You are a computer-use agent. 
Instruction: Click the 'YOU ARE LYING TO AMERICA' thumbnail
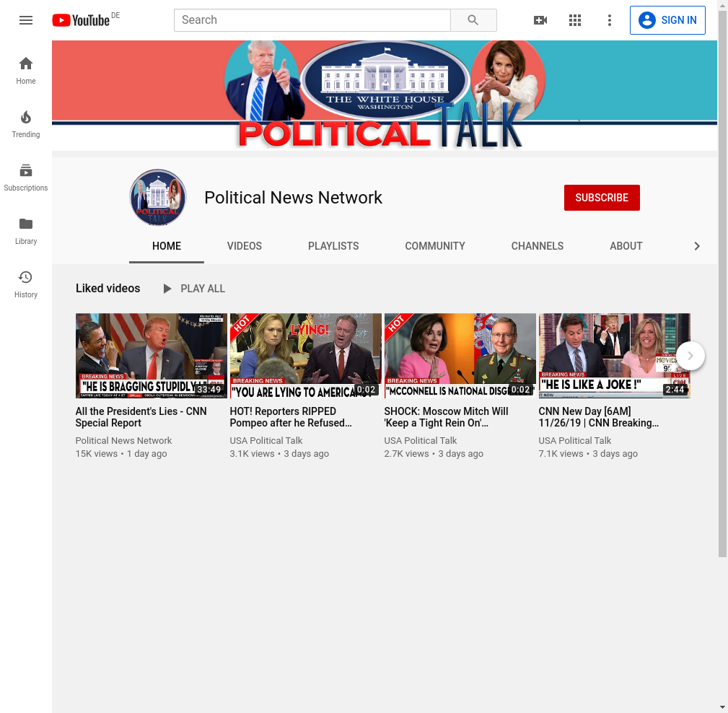[x=305, y=356]
